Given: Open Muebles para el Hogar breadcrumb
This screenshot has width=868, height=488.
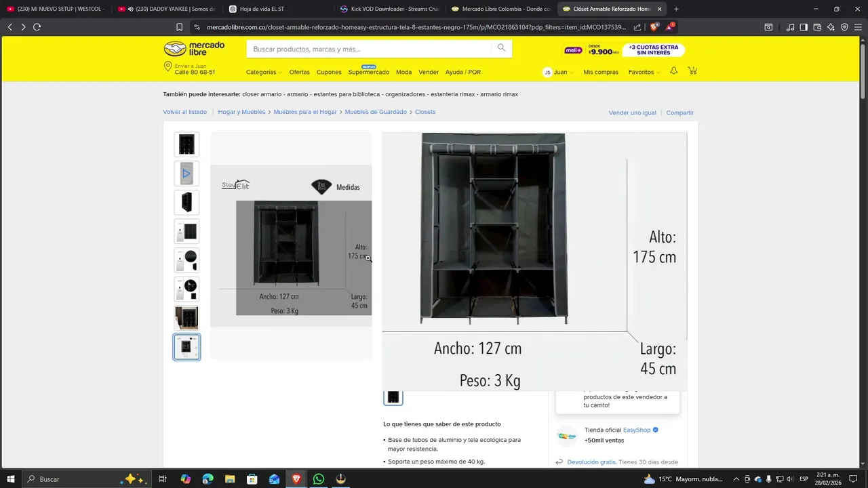Looking at the screenshot, I should coord(305,112).
